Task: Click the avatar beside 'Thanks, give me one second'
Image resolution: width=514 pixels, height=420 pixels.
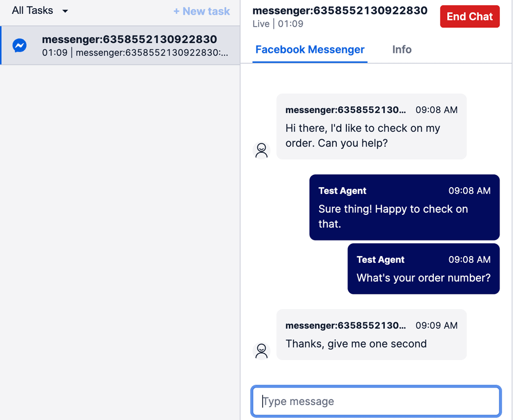Action: (x=262, y=350)
